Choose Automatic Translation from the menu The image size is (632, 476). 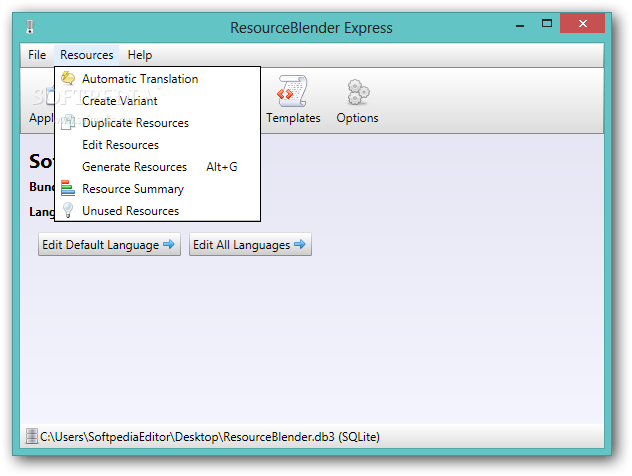pyautogui.click(x=158, y=79)
